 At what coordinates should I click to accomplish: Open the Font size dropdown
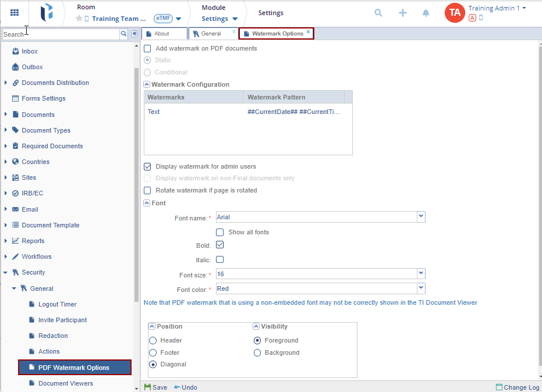click(x=421, y=273)
